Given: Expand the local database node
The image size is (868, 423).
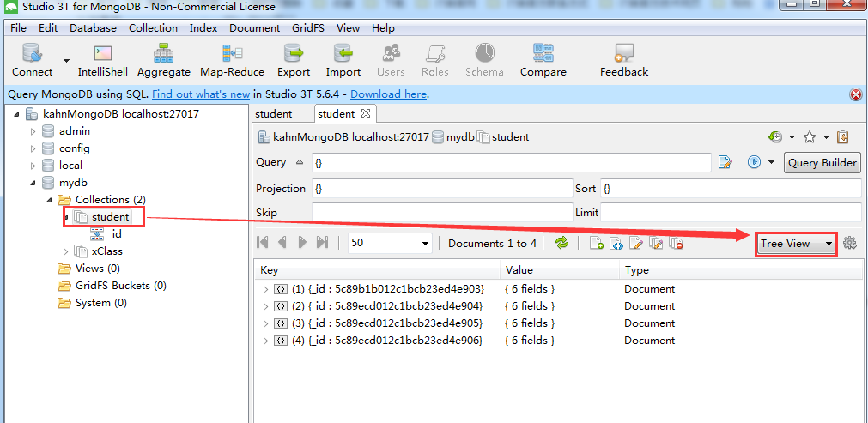Looking at the screenshot, I should pos(33,166).
